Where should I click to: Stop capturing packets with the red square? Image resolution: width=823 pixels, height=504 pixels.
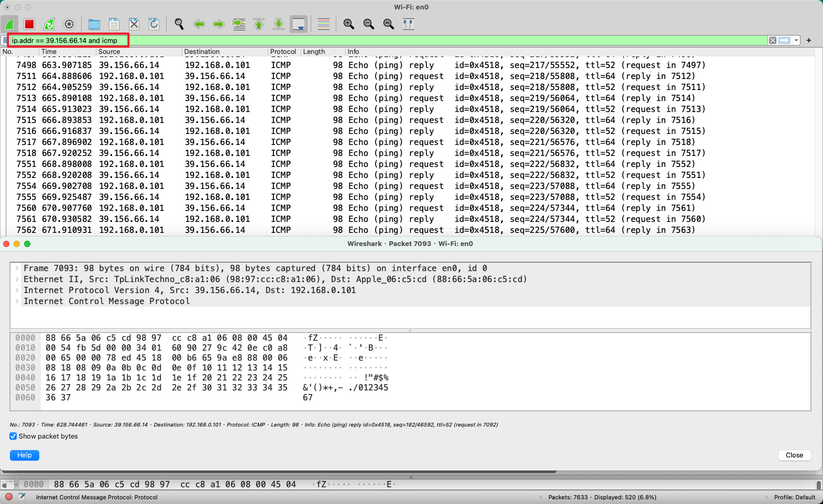tap(29, 24)
